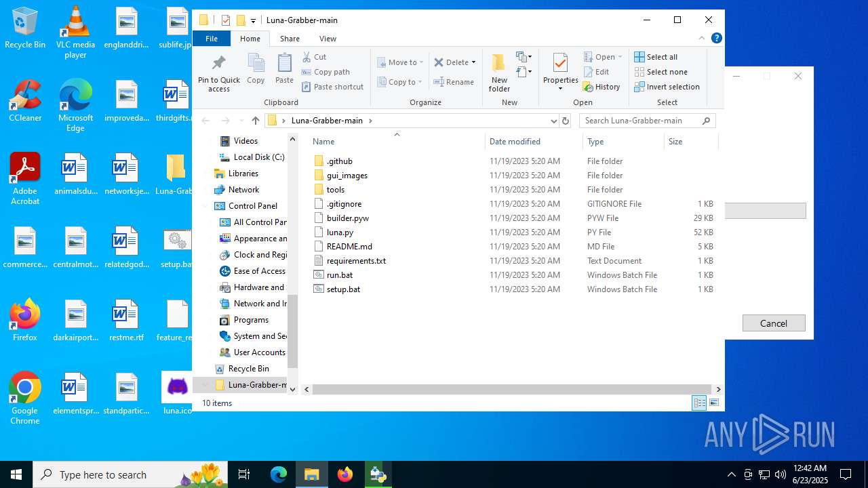Collapse the ribbon with chevron
This screenshot has width=868, height=488.
tap(702, 38)
